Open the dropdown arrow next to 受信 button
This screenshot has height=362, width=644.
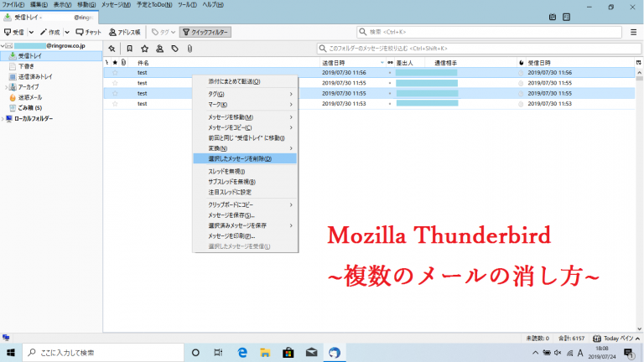pos(31,32)
